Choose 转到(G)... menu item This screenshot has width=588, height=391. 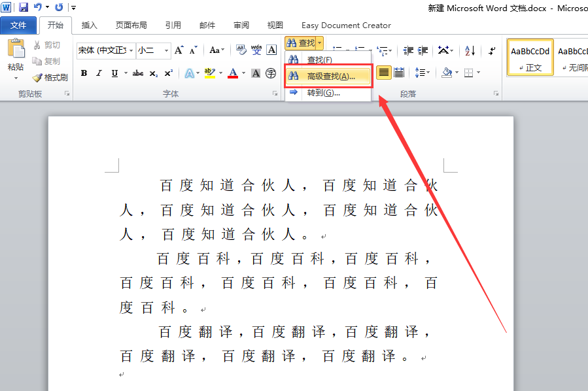tap(328, 93)
